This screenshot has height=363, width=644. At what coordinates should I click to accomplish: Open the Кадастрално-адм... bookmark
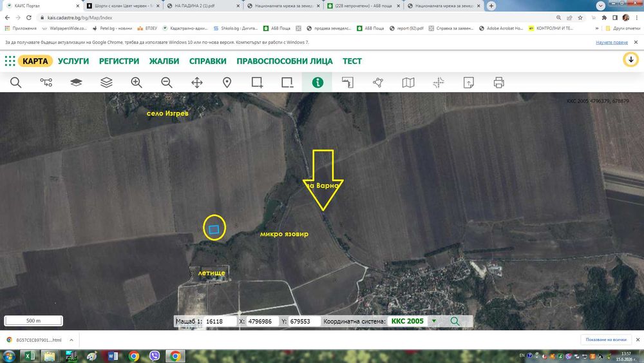coord(185,28)
